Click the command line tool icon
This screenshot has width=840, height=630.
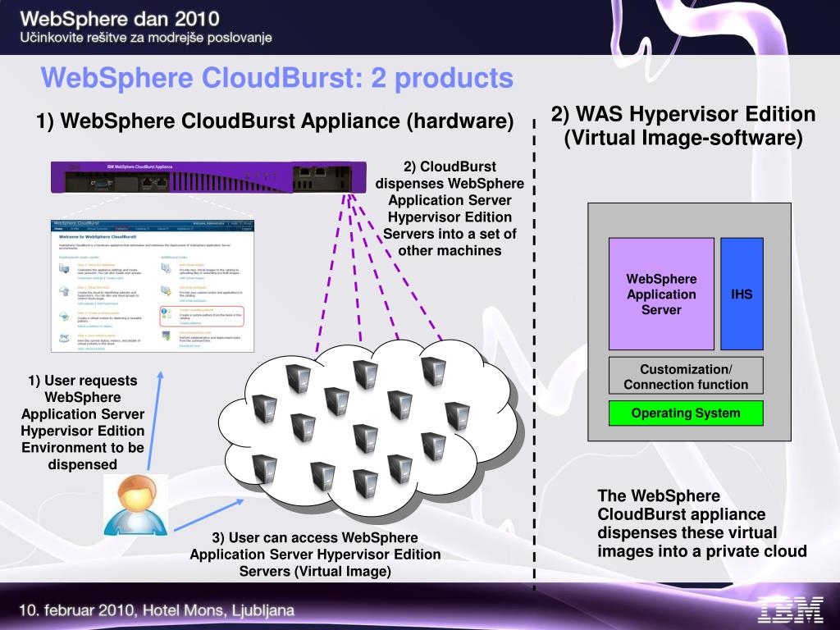click(166, 336)
